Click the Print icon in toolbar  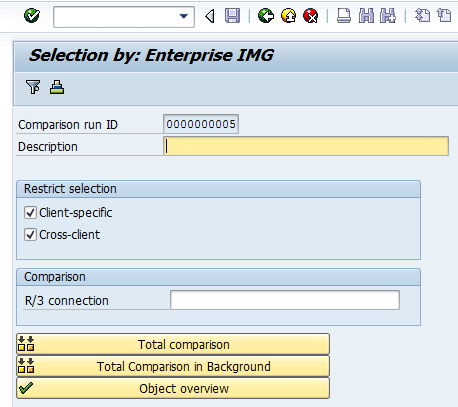point(344,16)
